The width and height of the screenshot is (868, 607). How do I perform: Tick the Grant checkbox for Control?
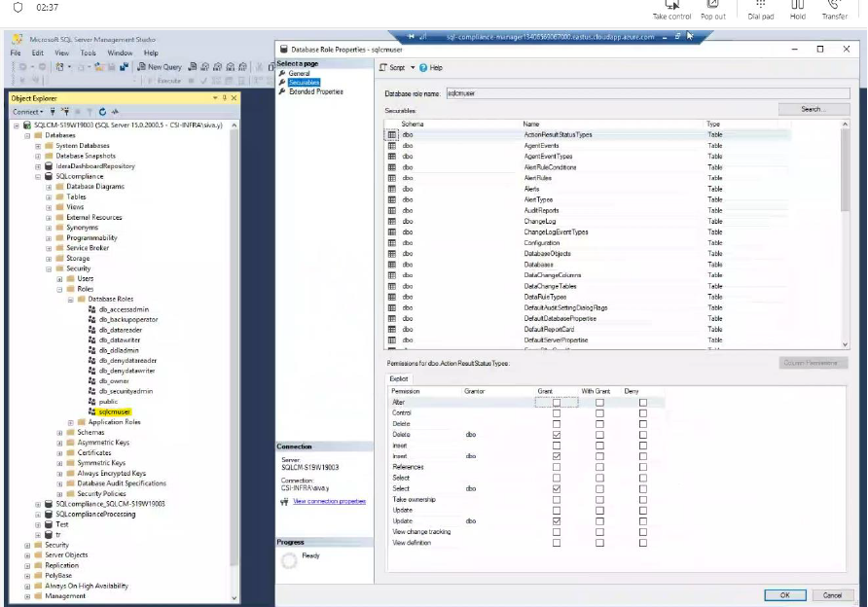click(557, 413)
